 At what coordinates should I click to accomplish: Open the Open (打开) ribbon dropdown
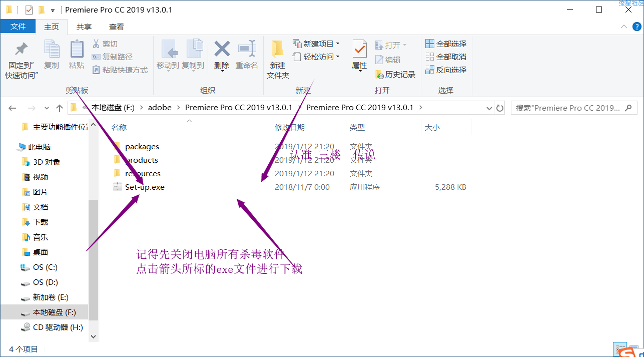(391, 45)
